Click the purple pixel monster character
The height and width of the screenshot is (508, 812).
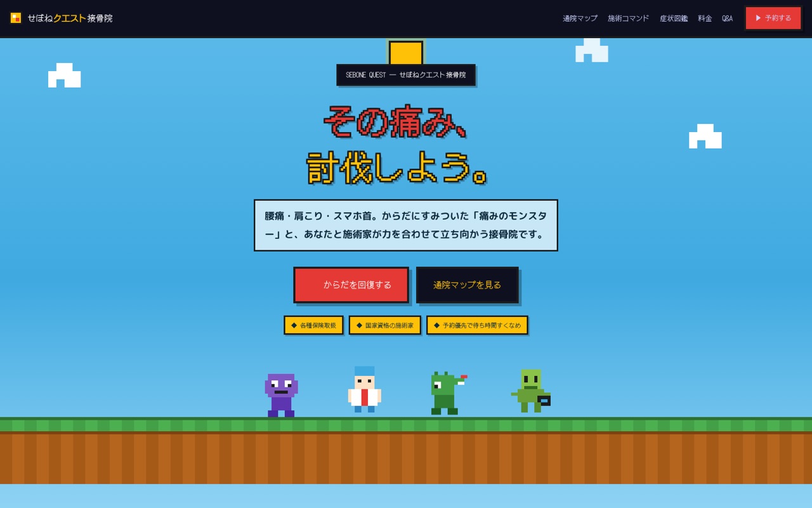click(281, 395)
